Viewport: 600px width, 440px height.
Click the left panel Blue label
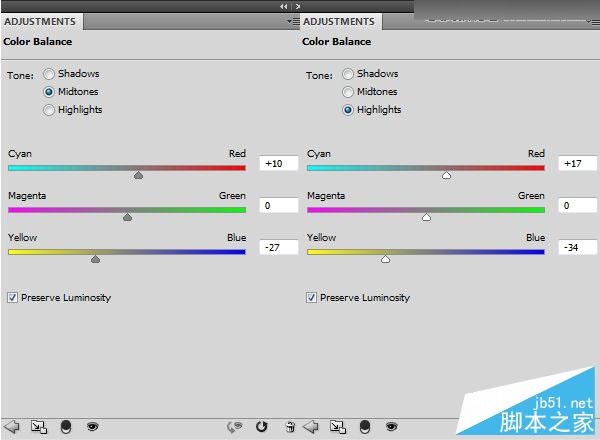236,238
